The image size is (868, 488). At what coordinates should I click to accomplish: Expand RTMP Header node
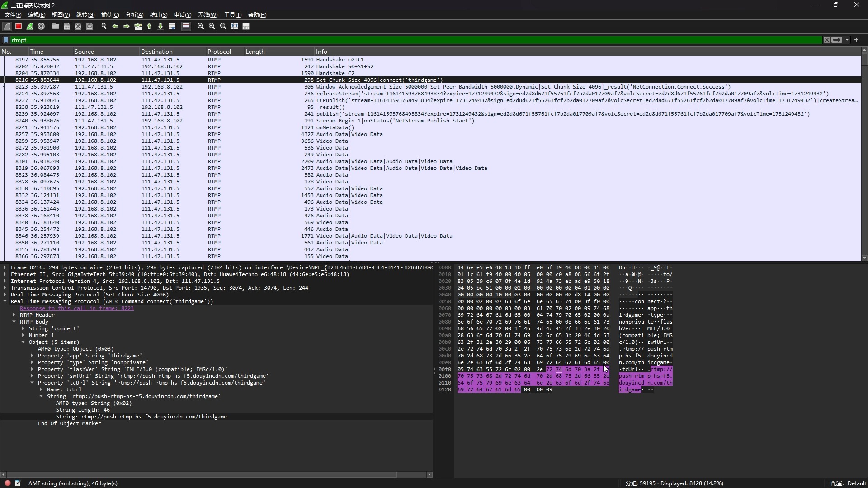click(x=14, y=315)
